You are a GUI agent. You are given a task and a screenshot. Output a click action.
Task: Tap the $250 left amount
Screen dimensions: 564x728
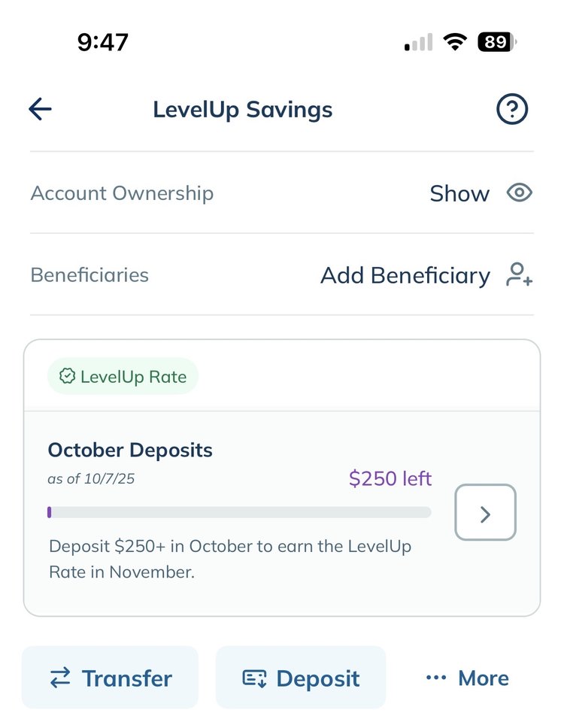(x=390, y=478)
